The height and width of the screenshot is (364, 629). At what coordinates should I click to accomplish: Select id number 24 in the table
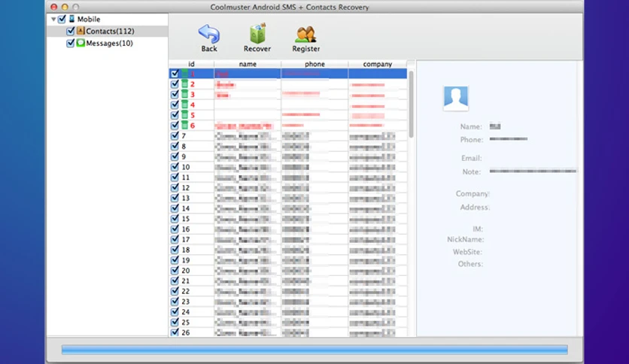pos(186,312)
